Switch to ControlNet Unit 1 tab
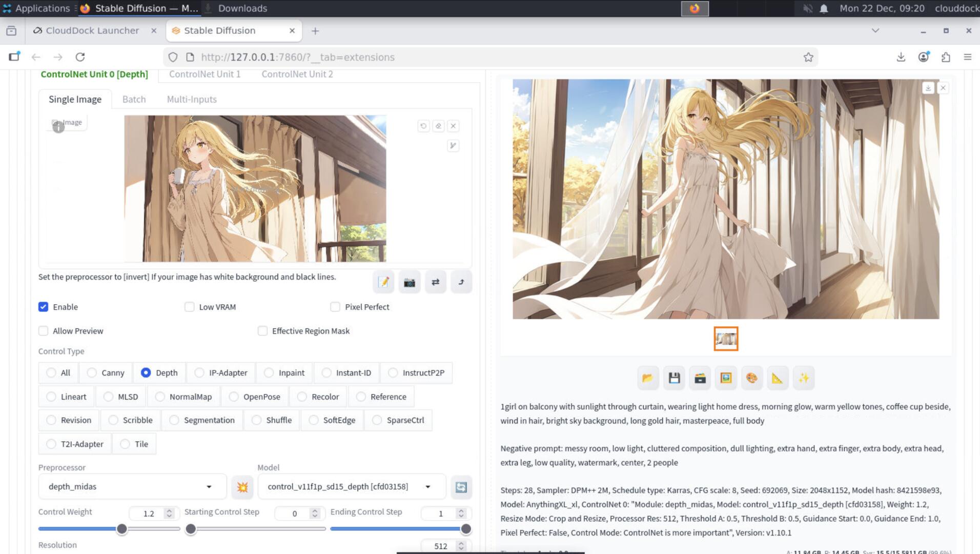The image size is (980, 554). tap(205, 74)
